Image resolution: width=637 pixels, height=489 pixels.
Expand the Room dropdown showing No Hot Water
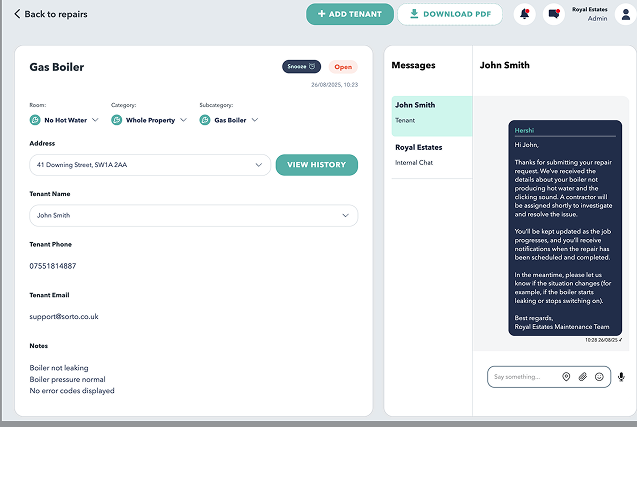point(95,120)
